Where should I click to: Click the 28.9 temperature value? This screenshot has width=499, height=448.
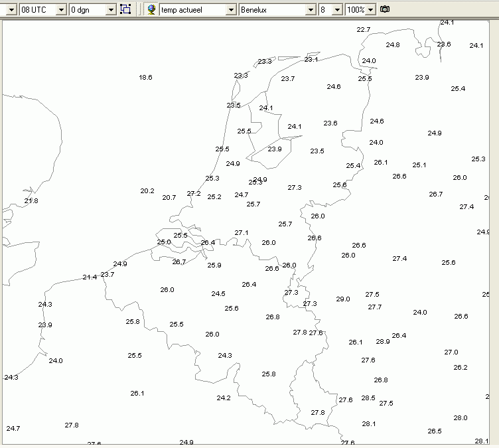(x=382, y=342)
